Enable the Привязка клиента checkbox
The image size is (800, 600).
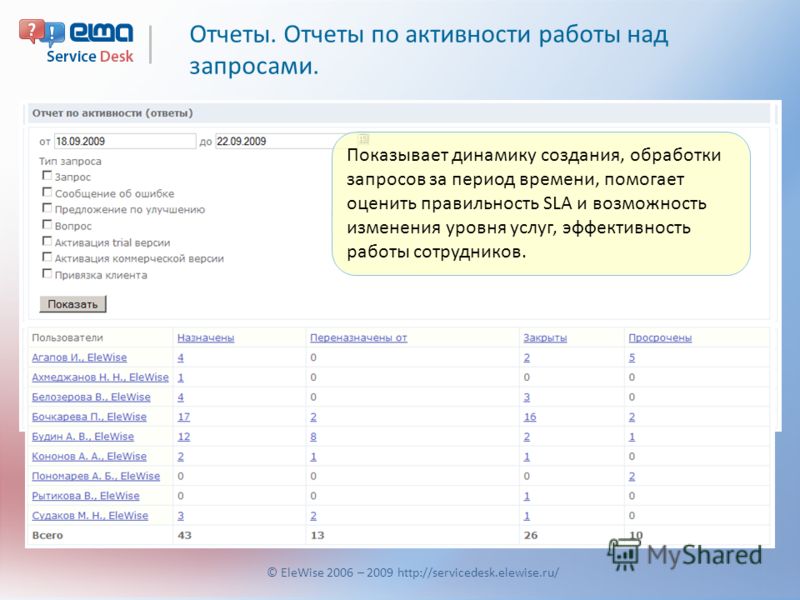(x=47, y=274)
